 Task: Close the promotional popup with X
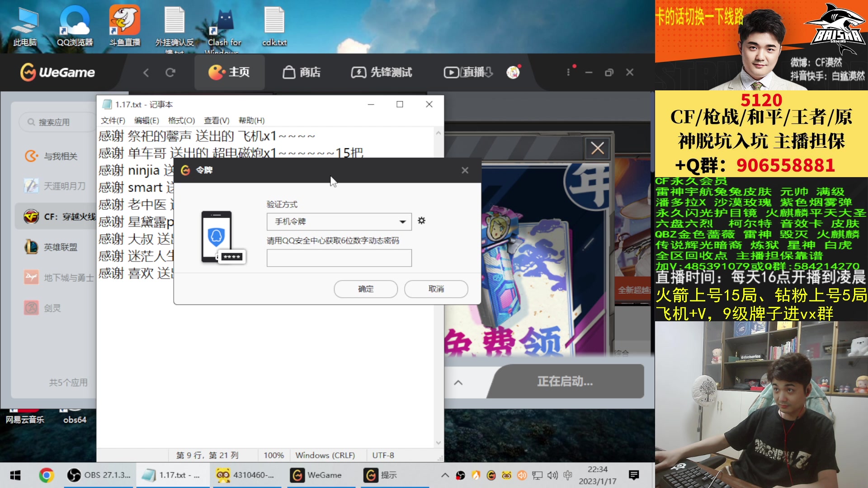coord(598,148)
